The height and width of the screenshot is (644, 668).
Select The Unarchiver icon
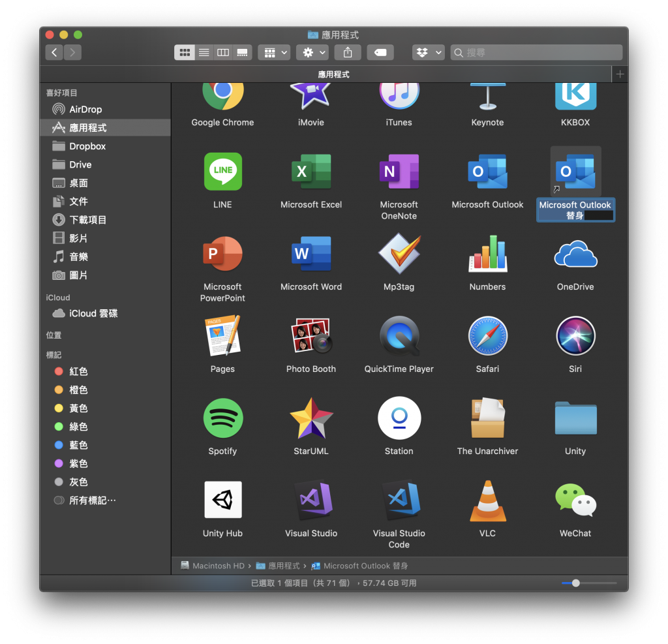click(487, 418)
